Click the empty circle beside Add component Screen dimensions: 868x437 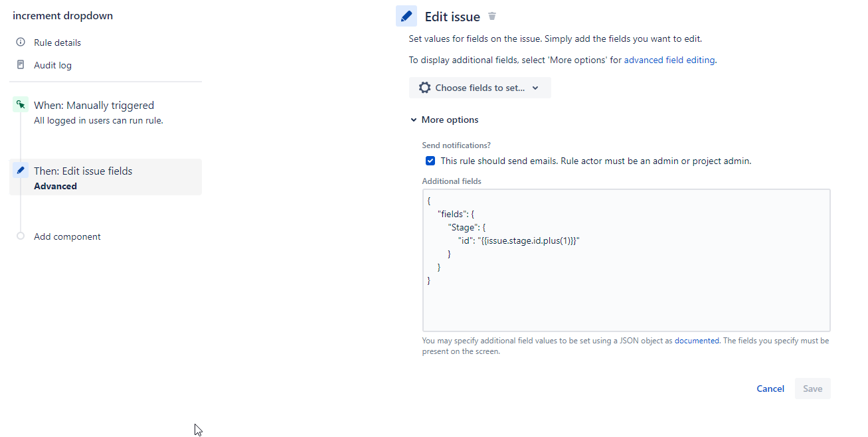(x=20, y=236)
